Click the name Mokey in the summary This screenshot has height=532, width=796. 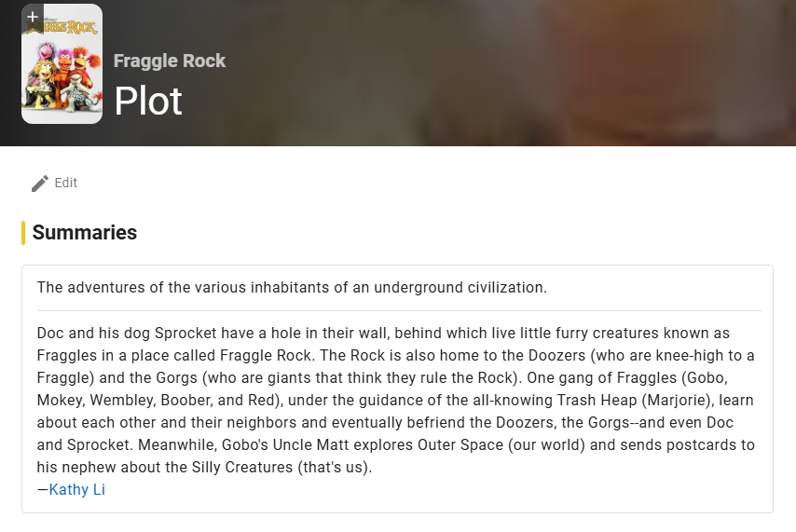click(x=59, y=400)
